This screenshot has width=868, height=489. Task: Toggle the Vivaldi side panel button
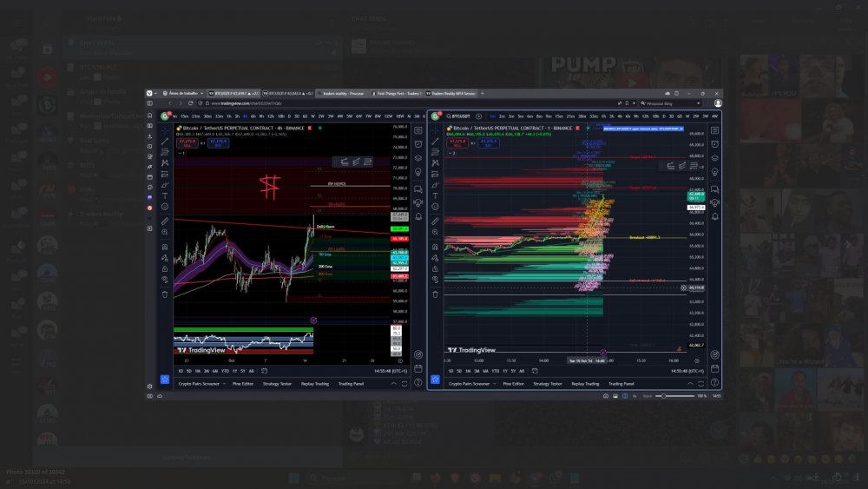point(149,103)
